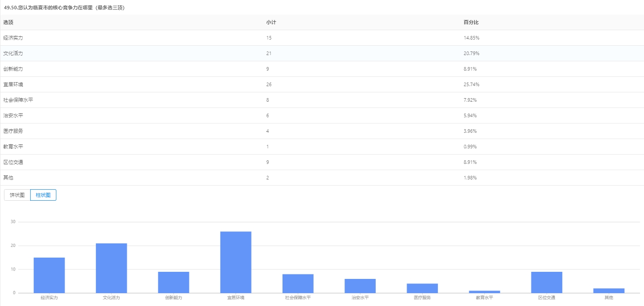644x306 pixels.
Task: Click the 区位交通 bar in the chart
Action: 546,282
